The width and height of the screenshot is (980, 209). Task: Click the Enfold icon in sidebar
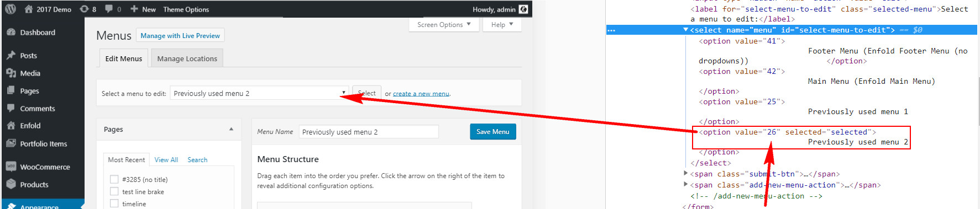point(11,126)
